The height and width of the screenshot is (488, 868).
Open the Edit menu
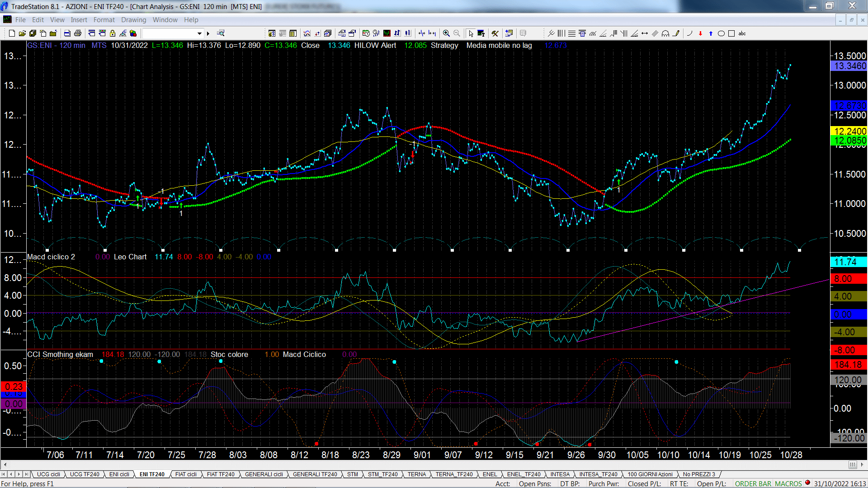pyautogui.click(x=38, y=20)
